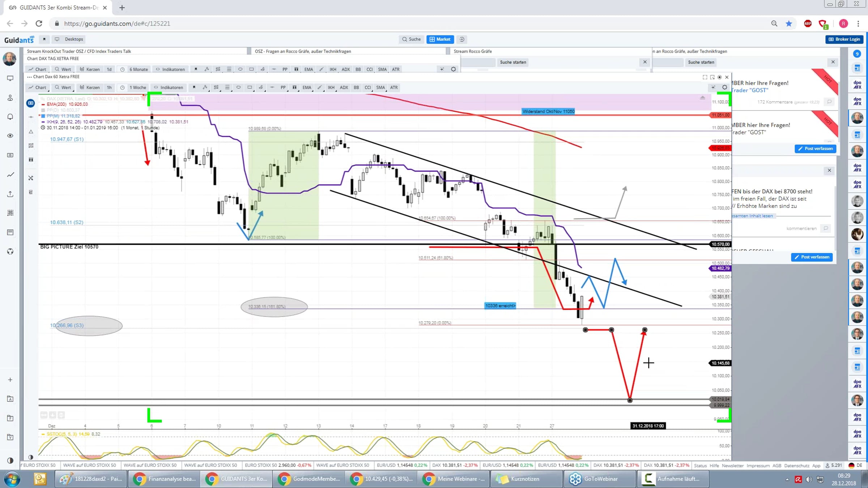Click Suche starten in Stream Rocco Gräfe panel
The width and height of the screenshot is (868, 488).
click(513, 62)
